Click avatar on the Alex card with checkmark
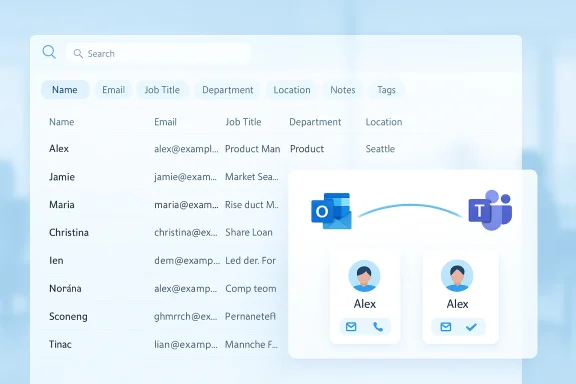The width and height of the screenshot is (576, 384). coord(457,276)
